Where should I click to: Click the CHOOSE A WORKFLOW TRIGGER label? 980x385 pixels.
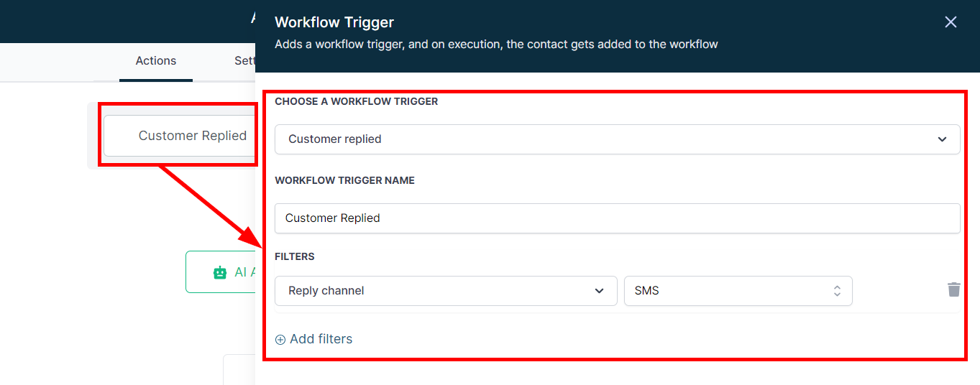[x=356, y=101]
